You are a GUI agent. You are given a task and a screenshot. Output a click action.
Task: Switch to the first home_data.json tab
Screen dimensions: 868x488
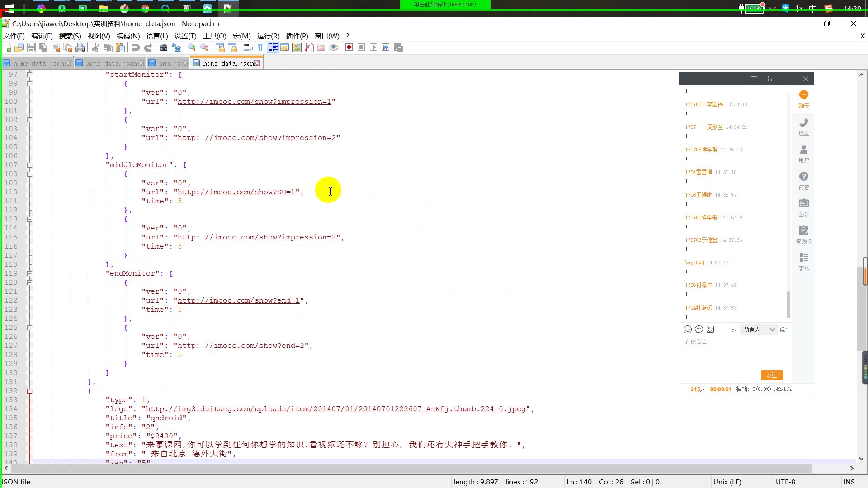[x=37, y=63]
